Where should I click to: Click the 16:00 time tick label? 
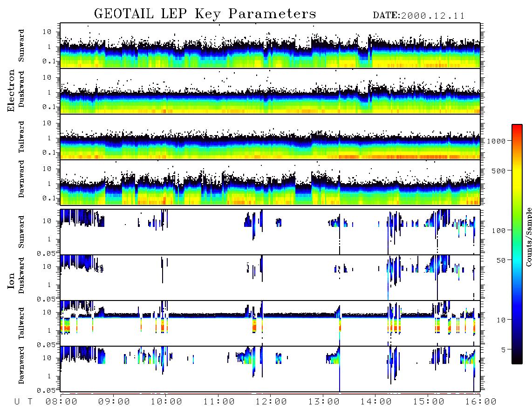(481, 402)
